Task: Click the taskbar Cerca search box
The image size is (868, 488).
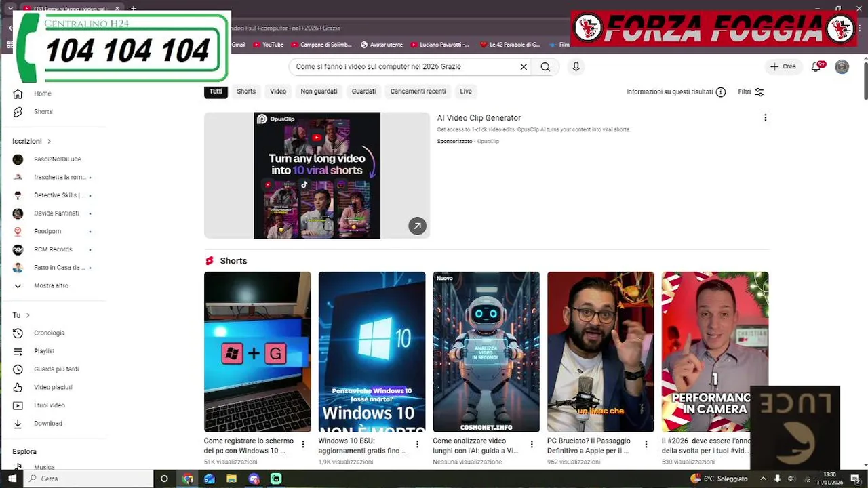Action: (88, 479)
